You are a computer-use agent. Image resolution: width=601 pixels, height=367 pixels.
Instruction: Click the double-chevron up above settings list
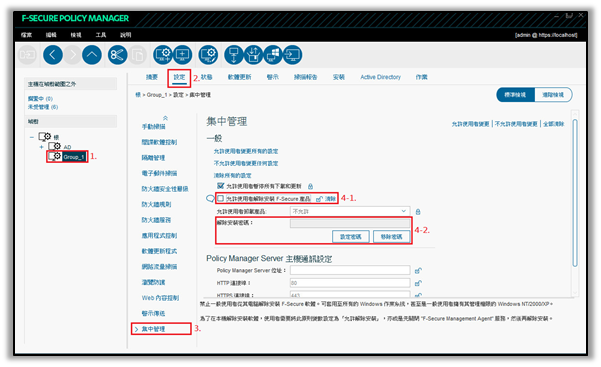[x=165, y=118]
